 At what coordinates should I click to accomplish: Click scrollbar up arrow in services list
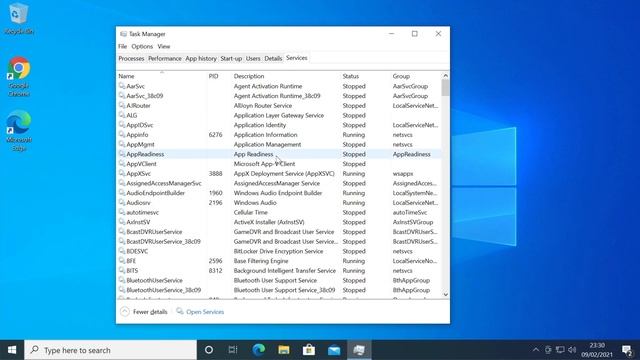tap(445, 76)
